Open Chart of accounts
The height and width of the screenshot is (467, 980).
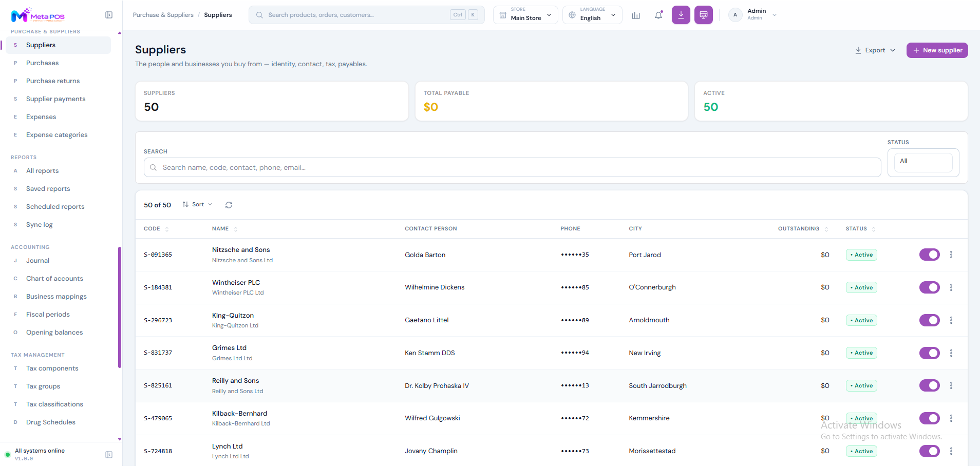(54, 279)
